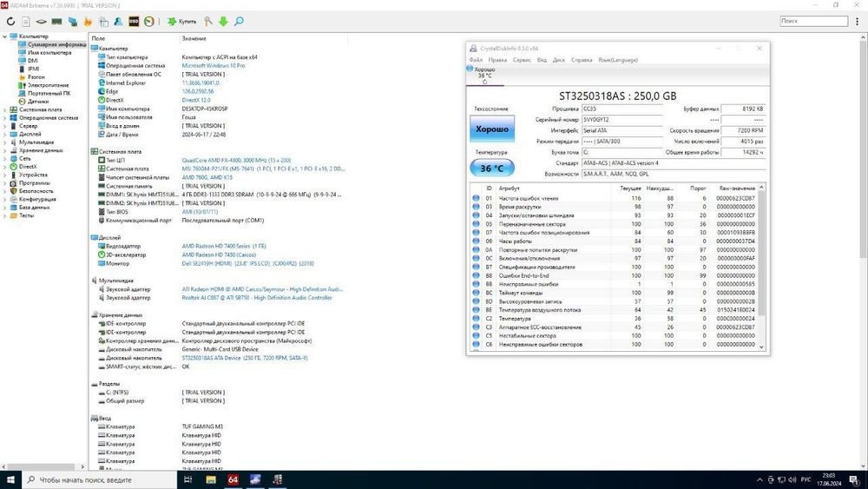868x489 pixels.
Task: Click the Refresh icon in AIDA64 toolbar
Action: [x=10, y=22]
